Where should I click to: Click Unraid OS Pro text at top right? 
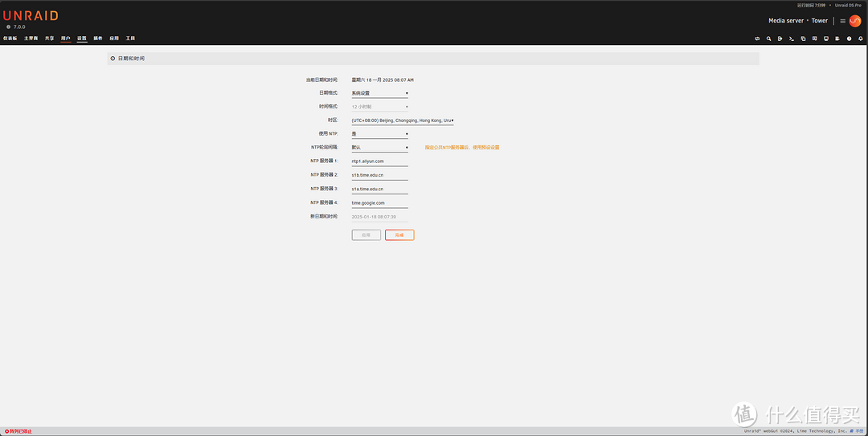(x=849, y=5)
